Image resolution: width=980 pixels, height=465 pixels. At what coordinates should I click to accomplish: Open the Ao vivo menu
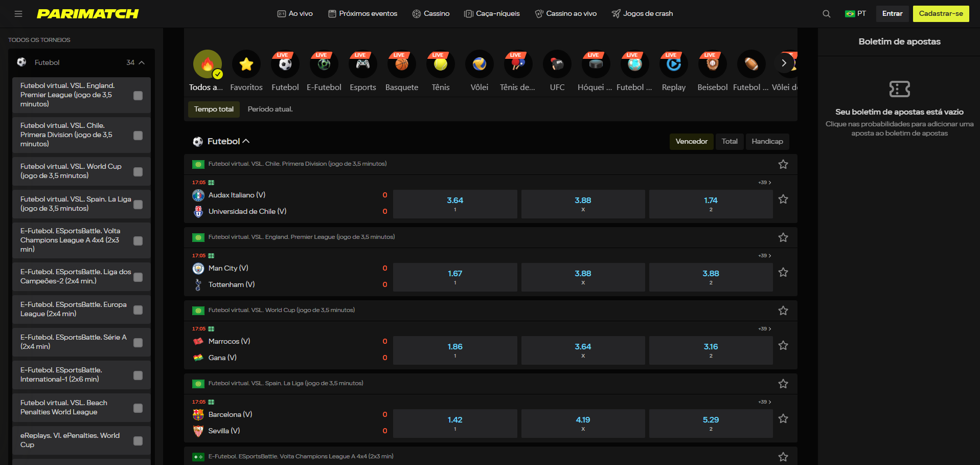pos(295,14)
